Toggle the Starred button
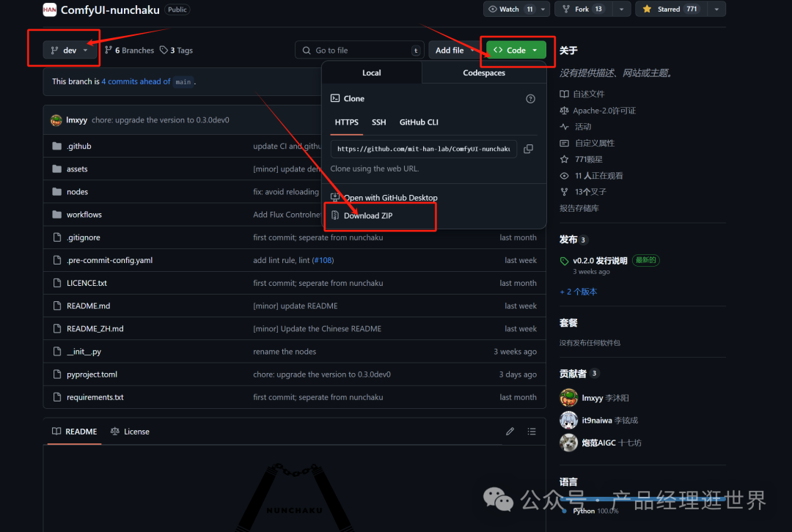The height and width of the screenshot is (532, 792). click(x=670, y=9)
